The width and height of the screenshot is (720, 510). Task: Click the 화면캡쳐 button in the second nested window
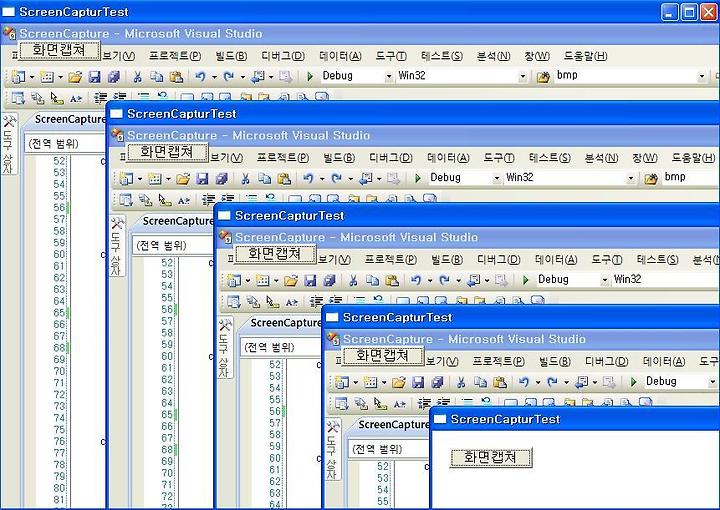coord(167,152)
